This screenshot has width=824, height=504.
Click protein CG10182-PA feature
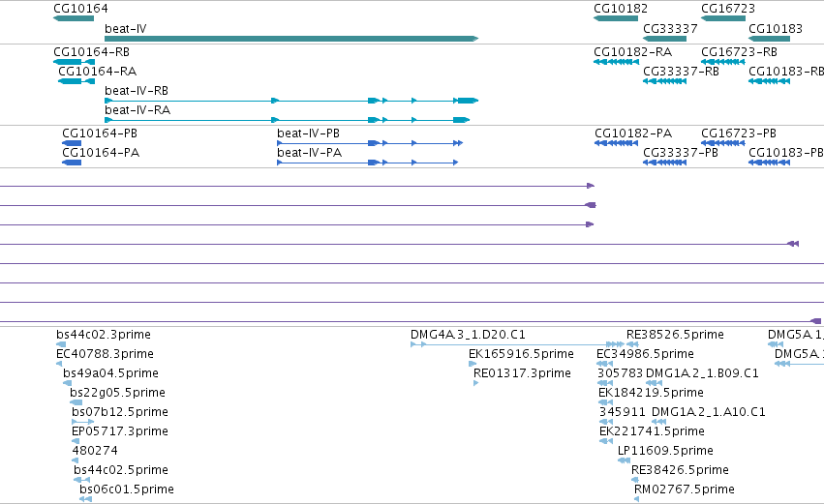click(616, 143)
